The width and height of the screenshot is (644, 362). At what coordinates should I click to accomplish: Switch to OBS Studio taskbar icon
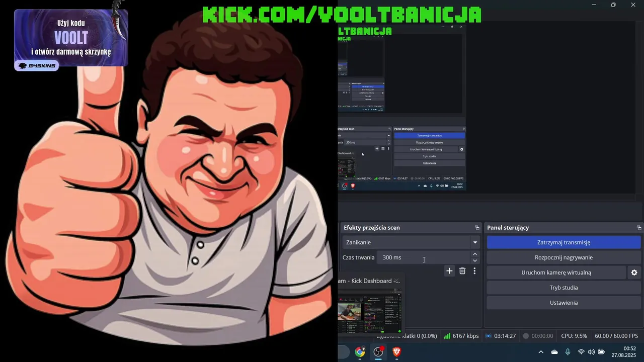378,352
